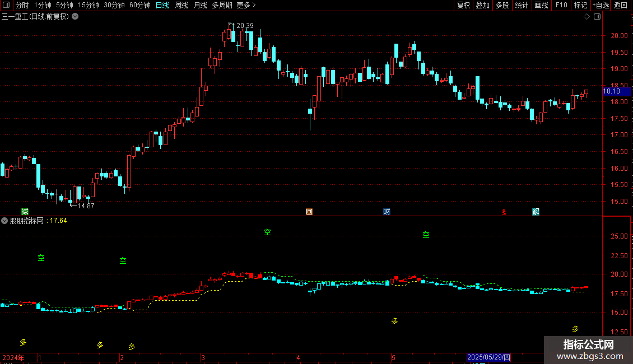Switch to the 1分钟 period

tap(43, 5)
